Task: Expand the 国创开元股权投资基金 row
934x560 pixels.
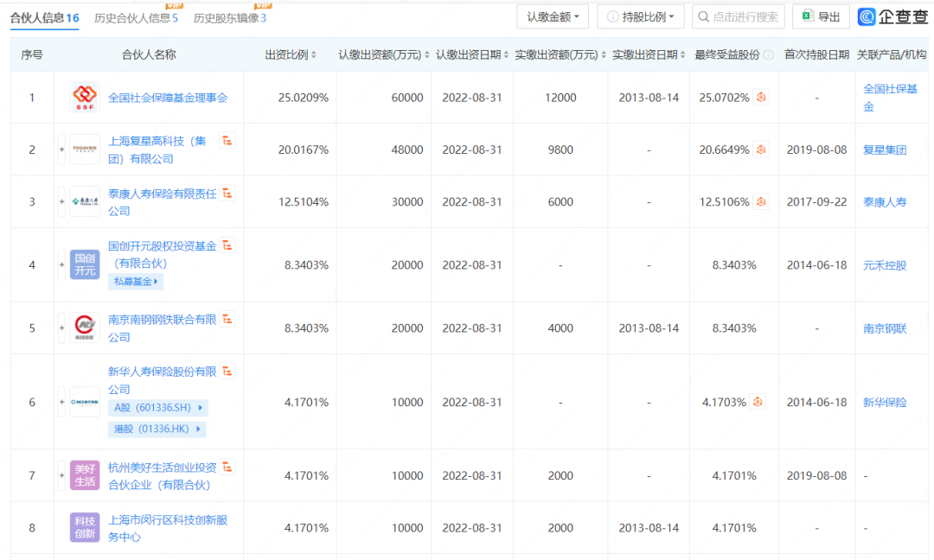Action: pyautogui.click(x=61, y=264)
